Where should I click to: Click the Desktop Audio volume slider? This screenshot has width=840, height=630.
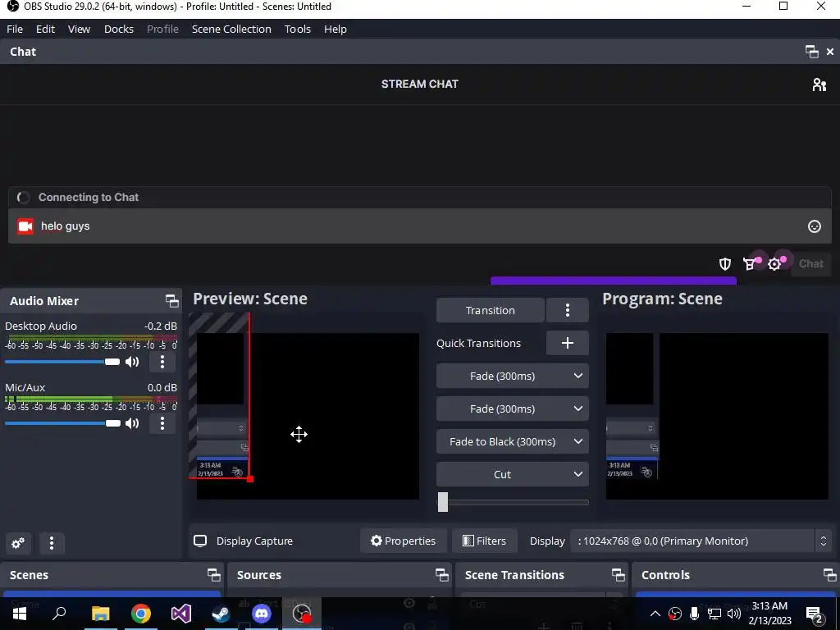[x=62, y=362]
